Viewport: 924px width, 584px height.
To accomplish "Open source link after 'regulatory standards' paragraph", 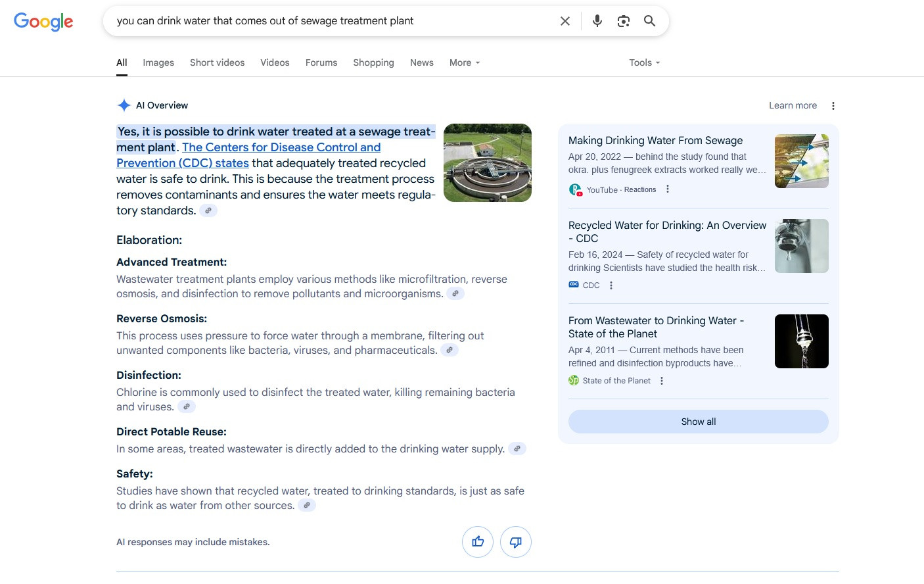I will 208,211.
